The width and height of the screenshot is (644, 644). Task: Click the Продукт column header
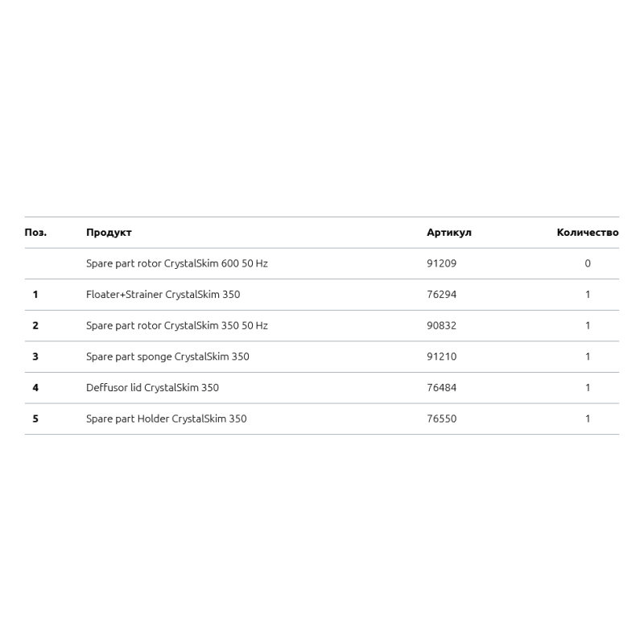click(x=109, y=233)
